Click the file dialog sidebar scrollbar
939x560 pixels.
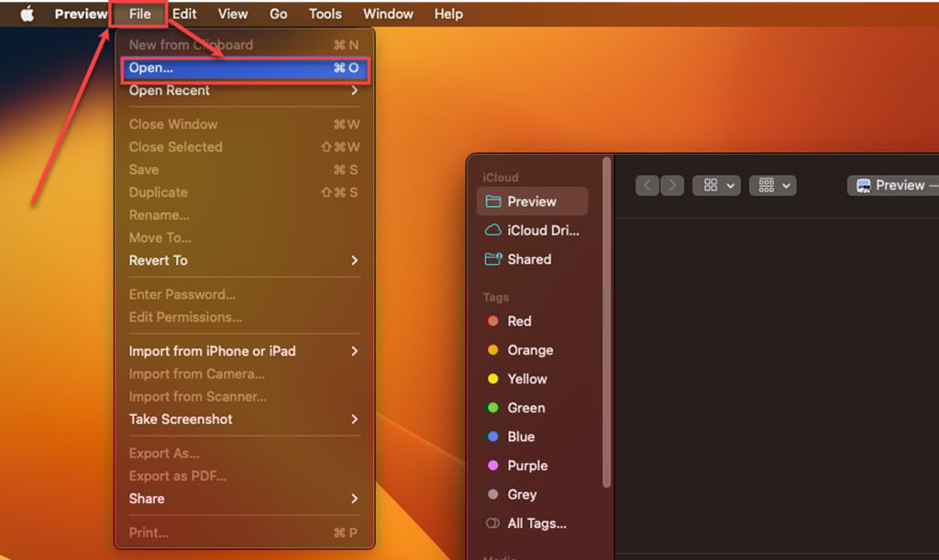click(607, 323)
